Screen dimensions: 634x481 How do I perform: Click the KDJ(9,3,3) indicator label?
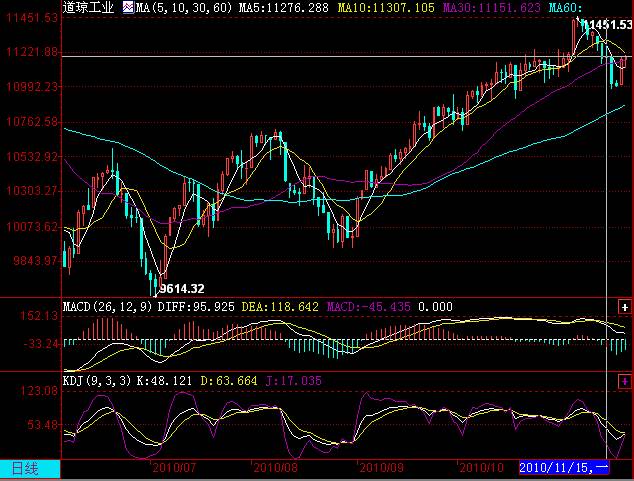[97, 381]
